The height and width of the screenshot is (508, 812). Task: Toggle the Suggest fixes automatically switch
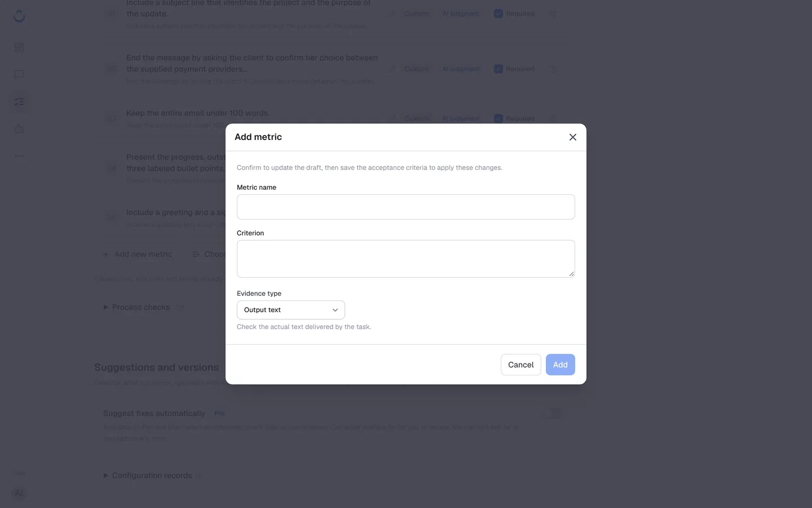[553, 413]
